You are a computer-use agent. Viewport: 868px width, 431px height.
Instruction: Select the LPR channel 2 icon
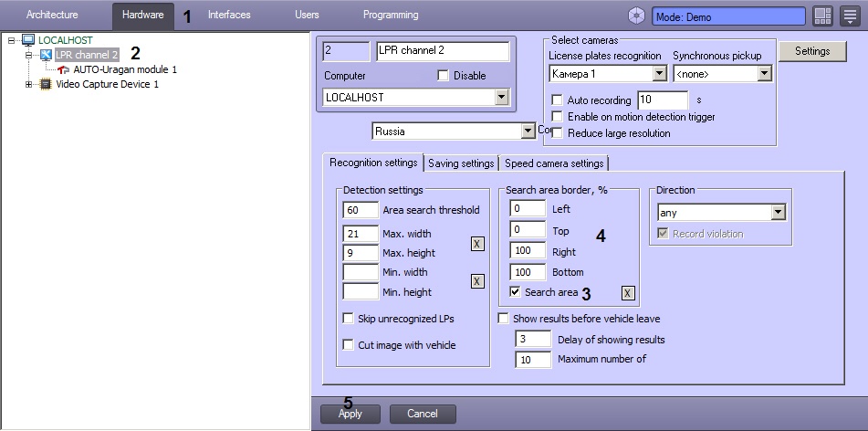46,55
